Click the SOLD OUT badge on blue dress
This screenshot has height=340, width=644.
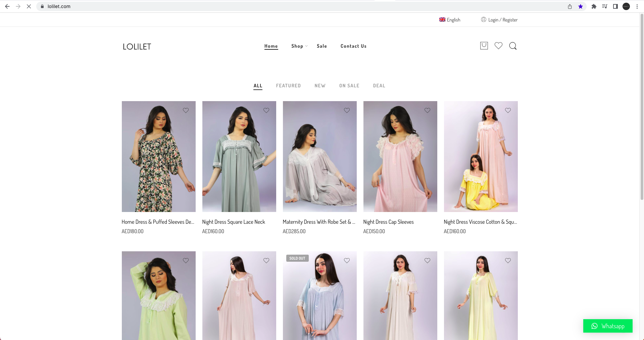point(297,258)
